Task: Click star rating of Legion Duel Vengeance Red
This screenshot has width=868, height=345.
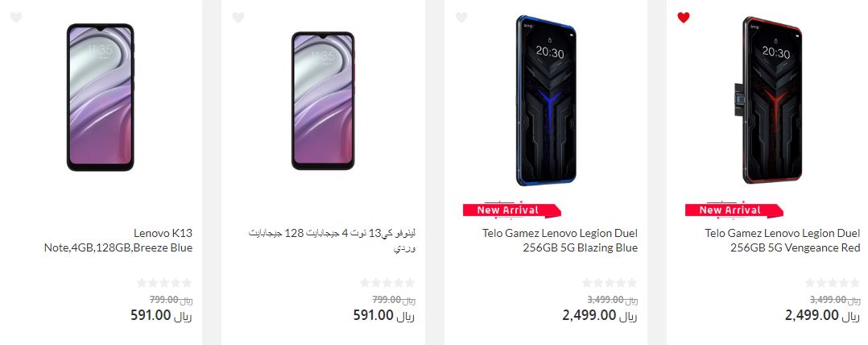Action: (833, 283)
